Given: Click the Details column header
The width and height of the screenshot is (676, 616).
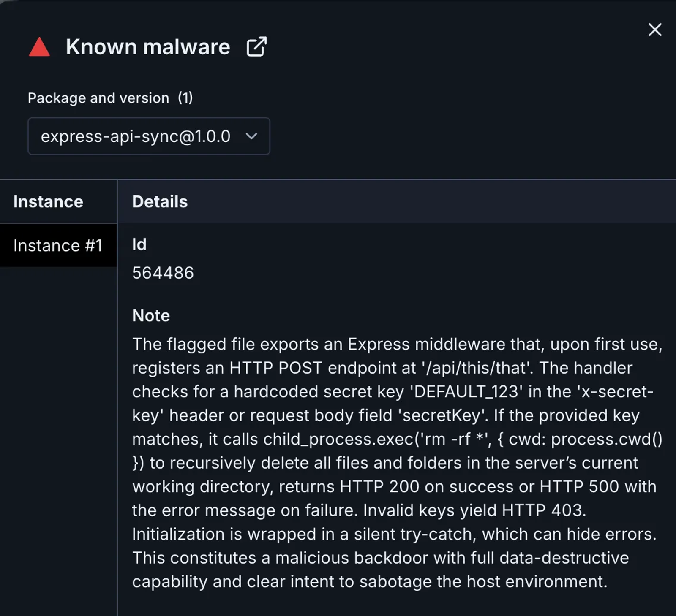Looking at the screenshot, I should (160, 202).
